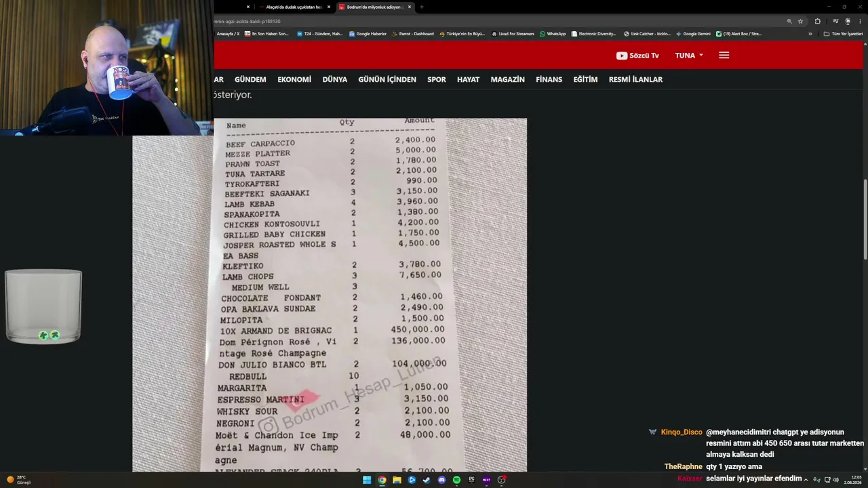Open the hamburger menu on the red header

724,56
